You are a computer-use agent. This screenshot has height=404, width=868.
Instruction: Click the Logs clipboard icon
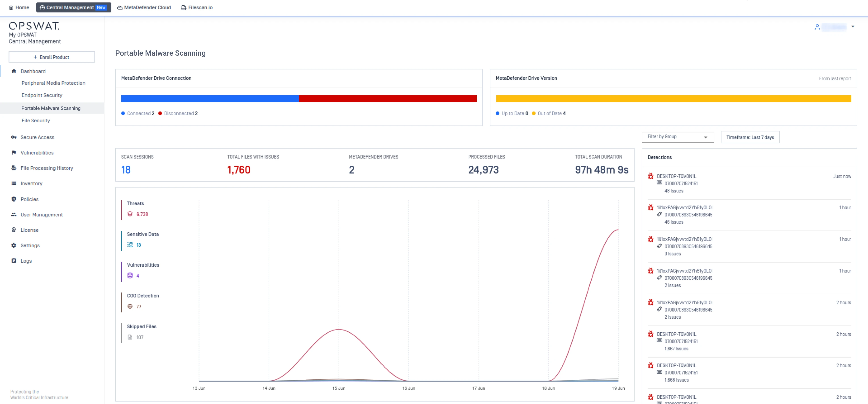pos(14,260)
